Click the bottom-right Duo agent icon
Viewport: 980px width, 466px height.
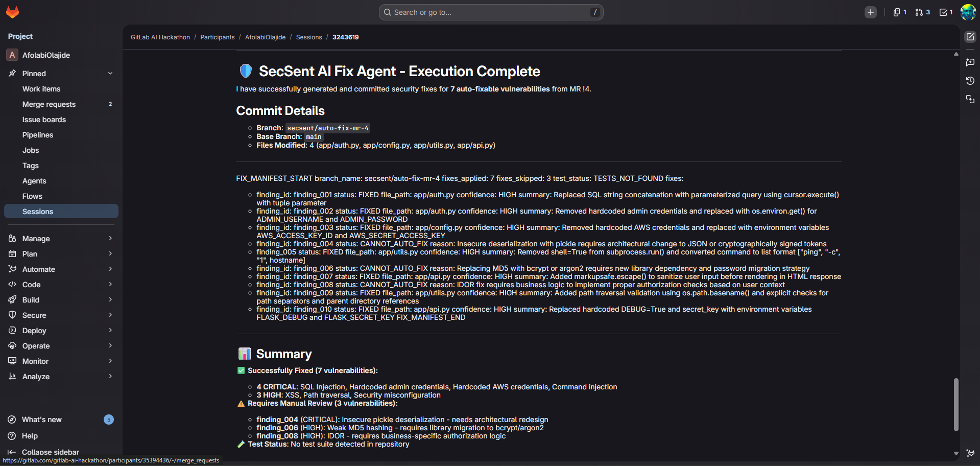coord(970,453)
